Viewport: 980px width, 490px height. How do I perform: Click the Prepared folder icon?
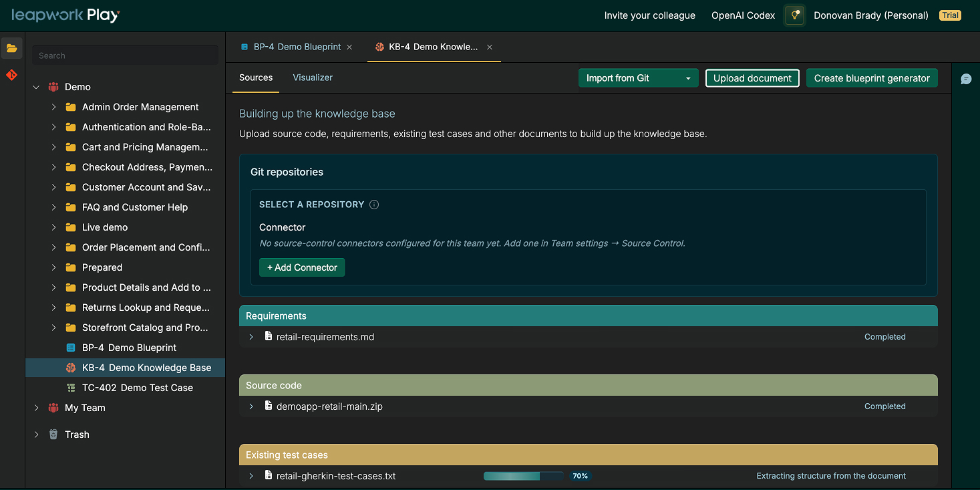pyautogui.click(x=71, y=267)
